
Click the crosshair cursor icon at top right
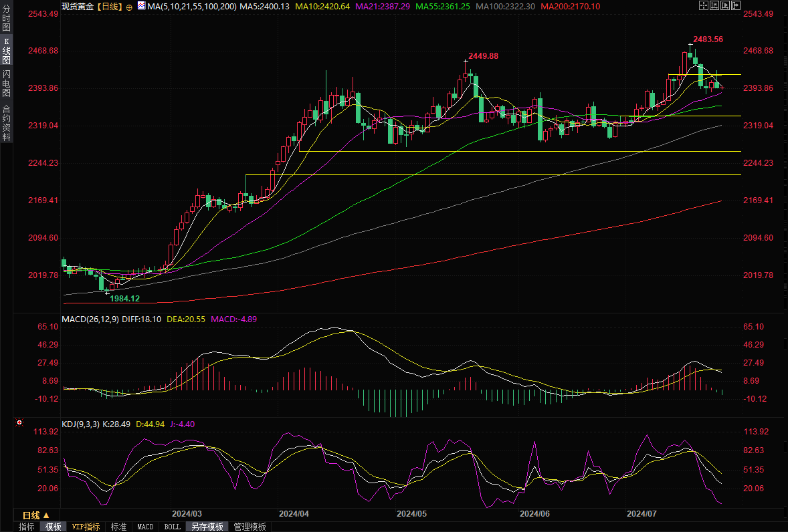point(703,5)
